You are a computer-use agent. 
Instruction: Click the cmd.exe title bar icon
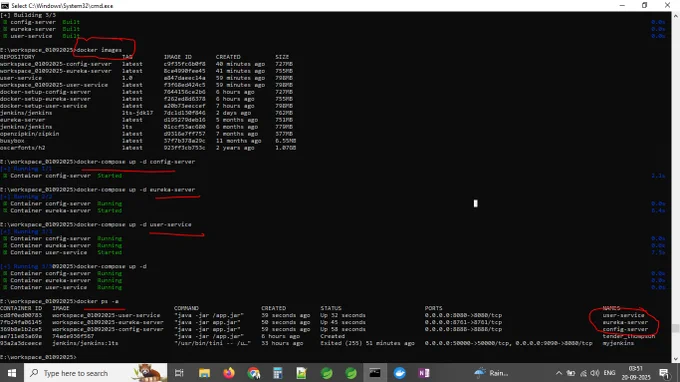[x=4, y=6]
